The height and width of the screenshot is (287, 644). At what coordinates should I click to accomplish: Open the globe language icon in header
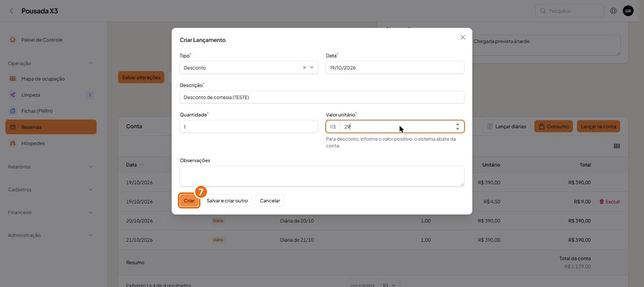point(613,11)
